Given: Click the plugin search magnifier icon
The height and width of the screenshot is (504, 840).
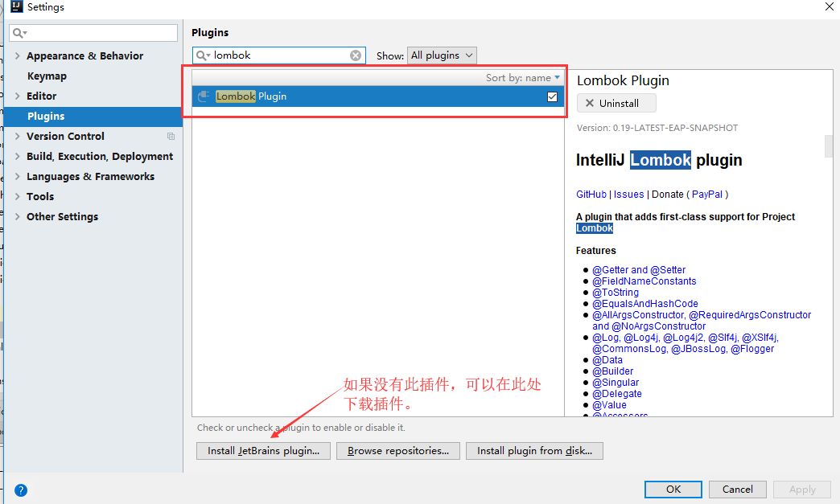Looking at the screenshot, I should 203,55.
